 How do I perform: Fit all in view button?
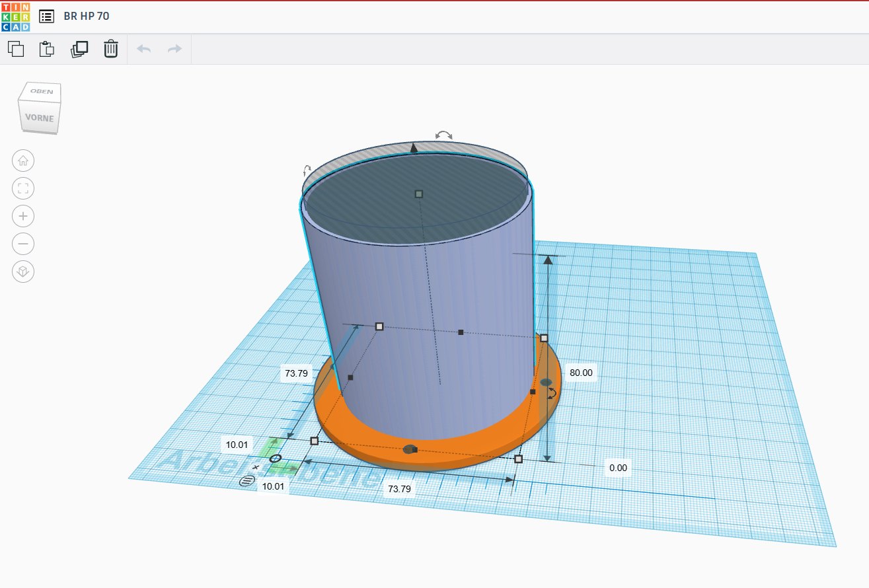23,188
